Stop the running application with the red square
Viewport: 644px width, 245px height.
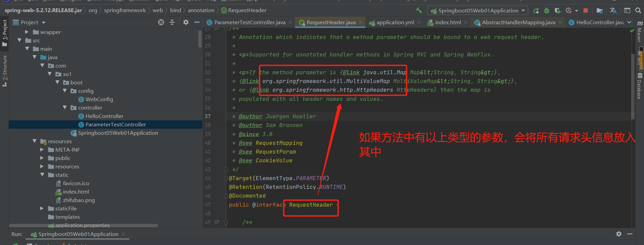586,10
